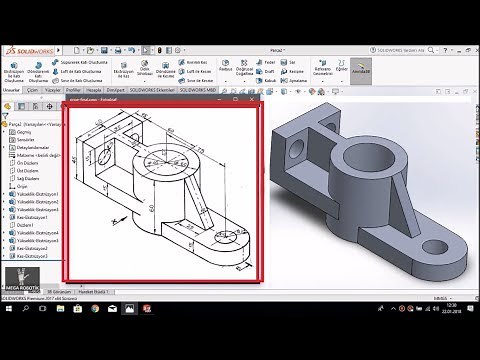Expand the Geçmiş tree item
The image size is (480, 360).
pyautogui.click(x=4, y=132)
